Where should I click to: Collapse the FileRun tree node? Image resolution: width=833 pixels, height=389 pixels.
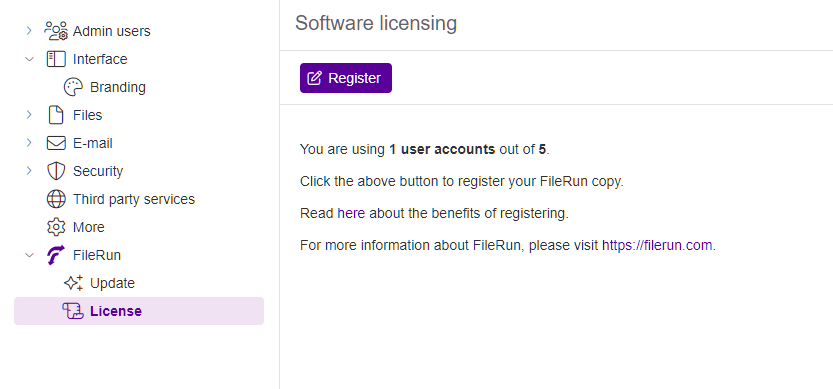coord(29,255)
